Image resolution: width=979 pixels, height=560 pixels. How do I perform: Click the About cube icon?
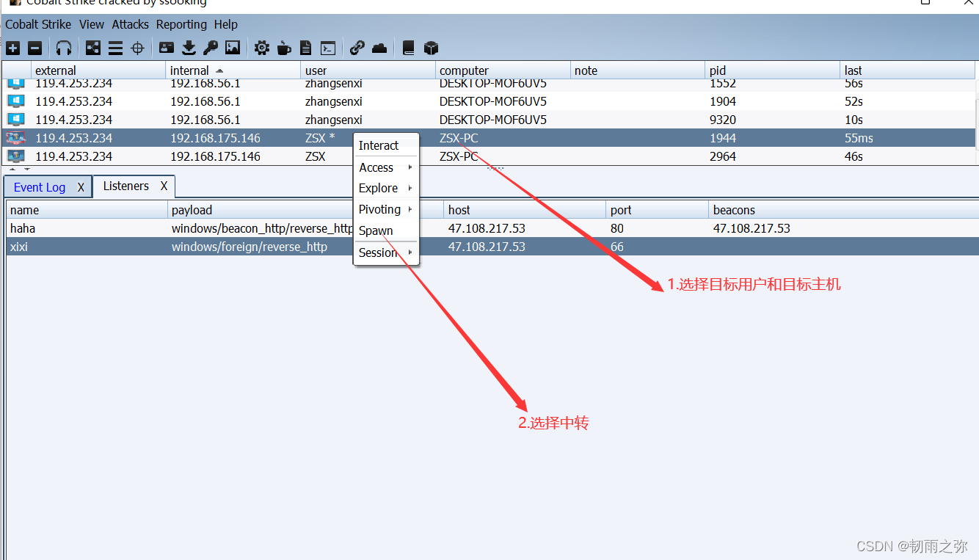pyautogui.click(x=432, y=48)
